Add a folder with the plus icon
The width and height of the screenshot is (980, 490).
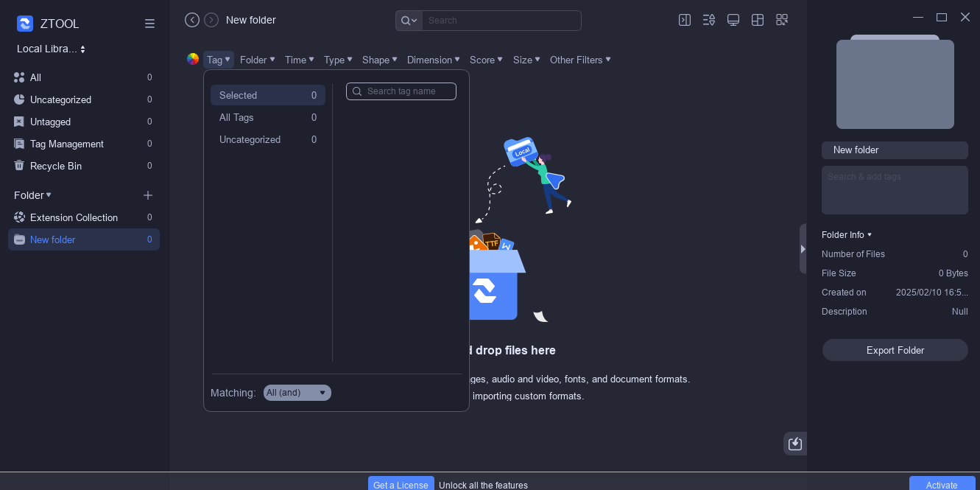tap(148, 195)
